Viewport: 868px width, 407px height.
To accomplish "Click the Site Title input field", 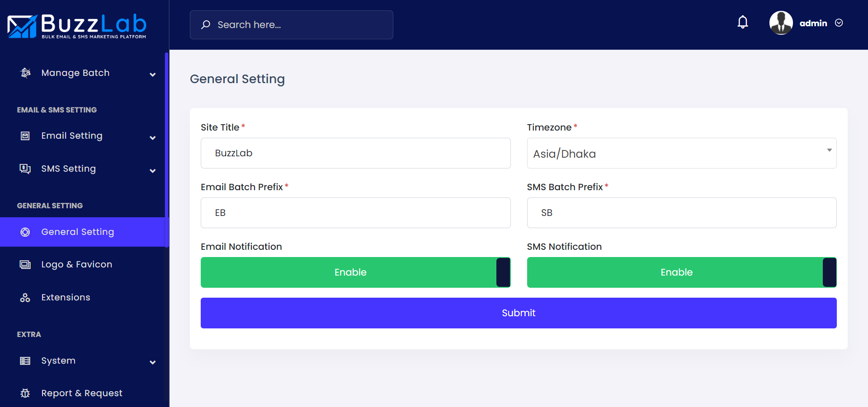I will (x=355, y=154).
